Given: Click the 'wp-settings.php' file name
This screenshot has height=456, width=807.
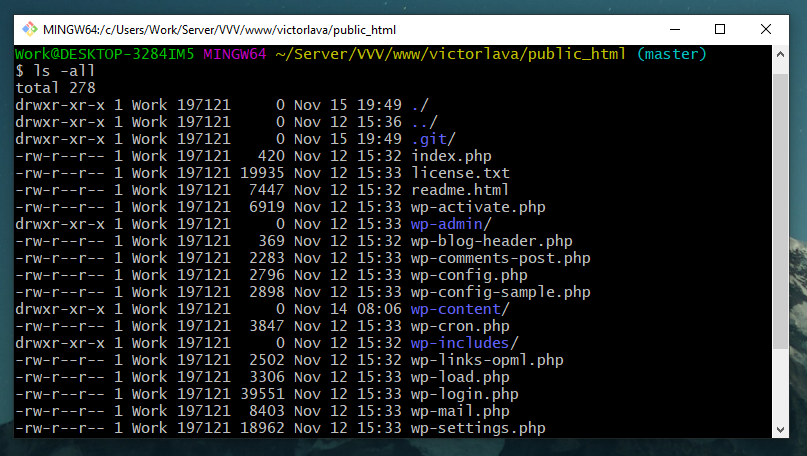Looking at the screenshot, I should coord(478,428).
